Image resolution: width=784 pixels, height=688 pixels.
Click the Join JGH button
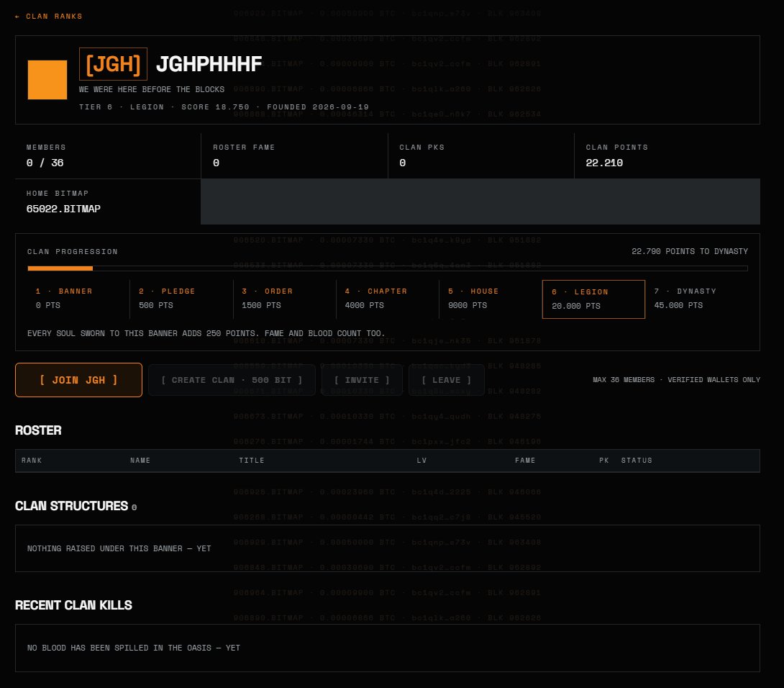78,380
